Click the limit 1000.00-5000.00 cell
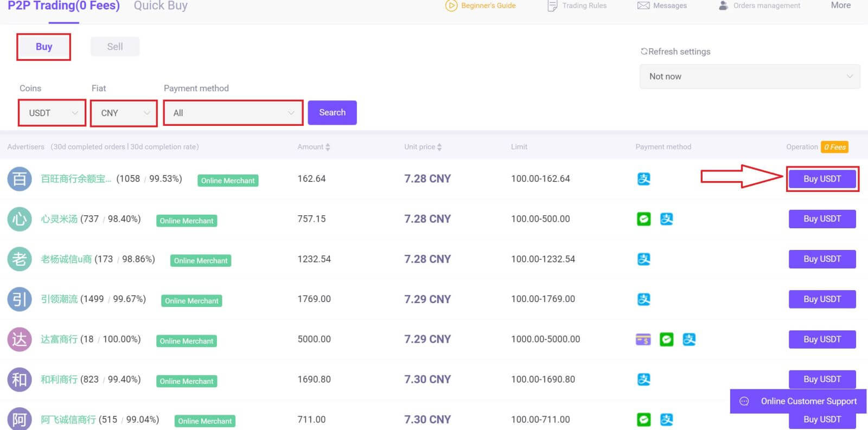This screenshot has width=868, height=430. (x=545, y=339)
